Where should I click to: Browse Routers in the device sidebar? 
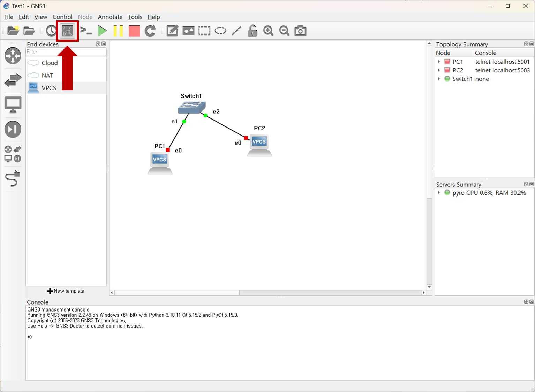(13, 56)
